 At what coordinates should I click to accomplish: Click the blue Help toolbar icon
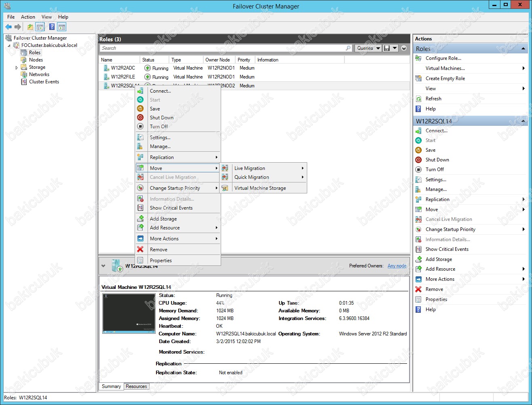tap(52, 27)
